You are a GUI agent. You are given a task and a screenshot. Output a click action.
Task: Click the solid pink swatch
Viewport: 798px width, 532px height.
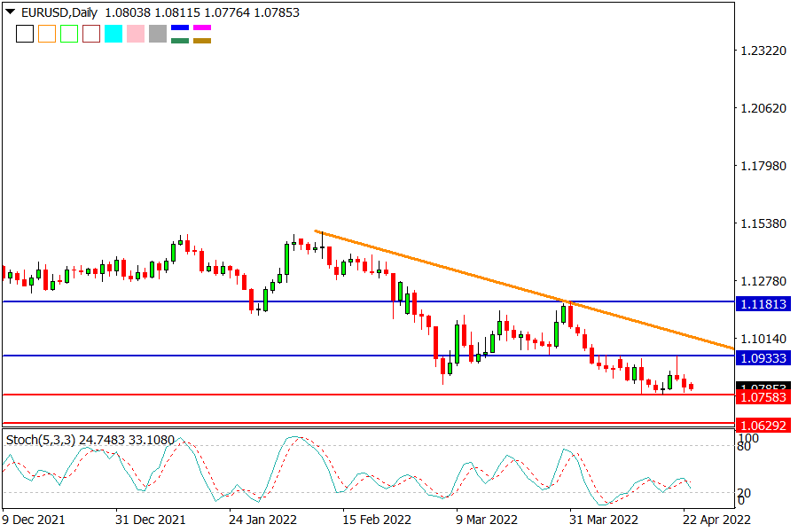pos(136,34)
